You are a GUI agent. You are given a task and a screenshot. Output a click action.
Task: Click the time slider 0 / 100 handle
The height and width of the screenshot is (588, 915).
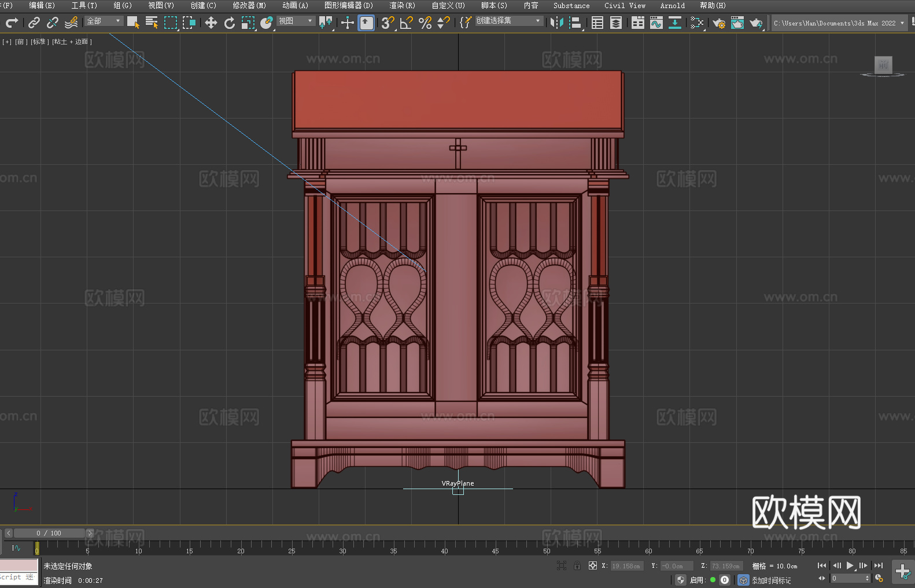[49, 533]
